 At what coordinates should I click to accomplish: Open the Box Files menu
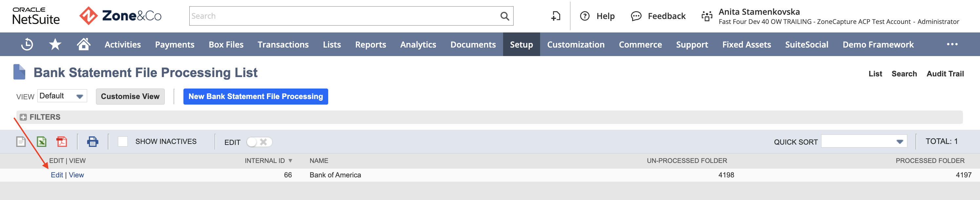[226, 45]
